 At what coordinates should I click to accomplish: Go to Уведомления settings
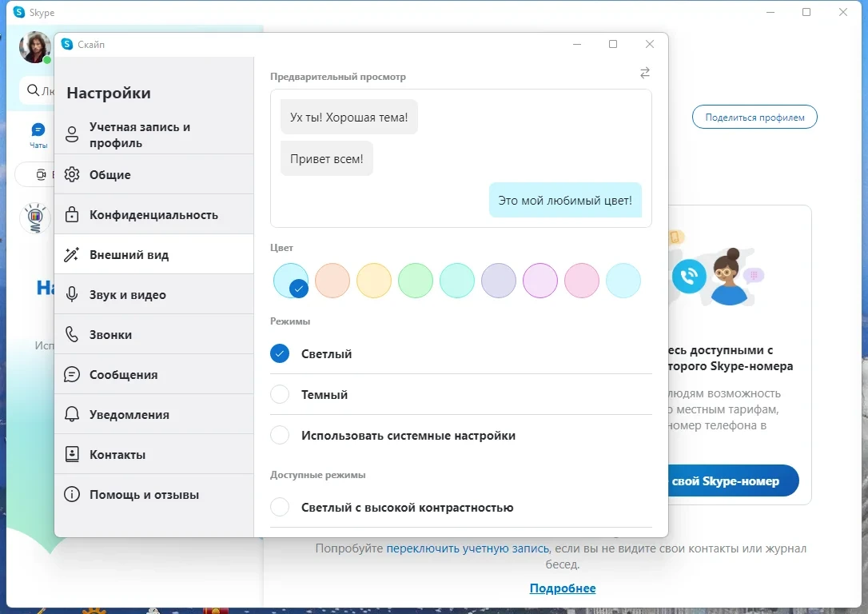(154, 414)
